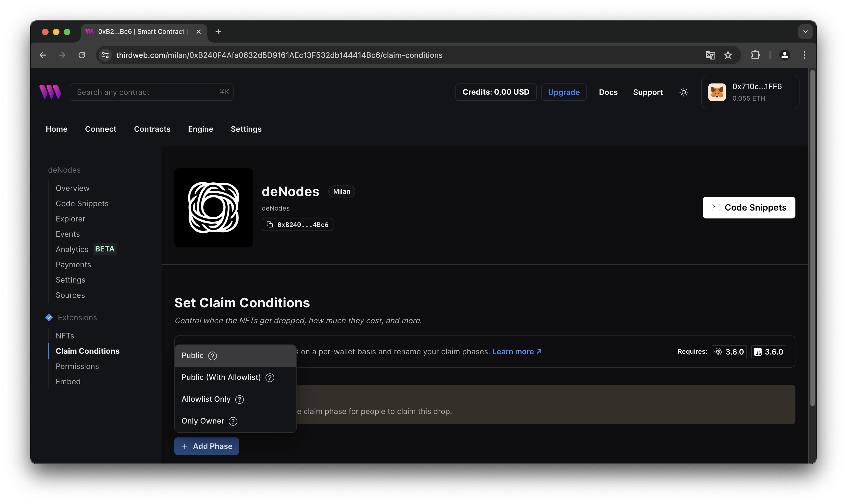Viewport: 847px width, 504px height.
Task: Click Credits: 0,00 USD button
Action: pos(496,92)
